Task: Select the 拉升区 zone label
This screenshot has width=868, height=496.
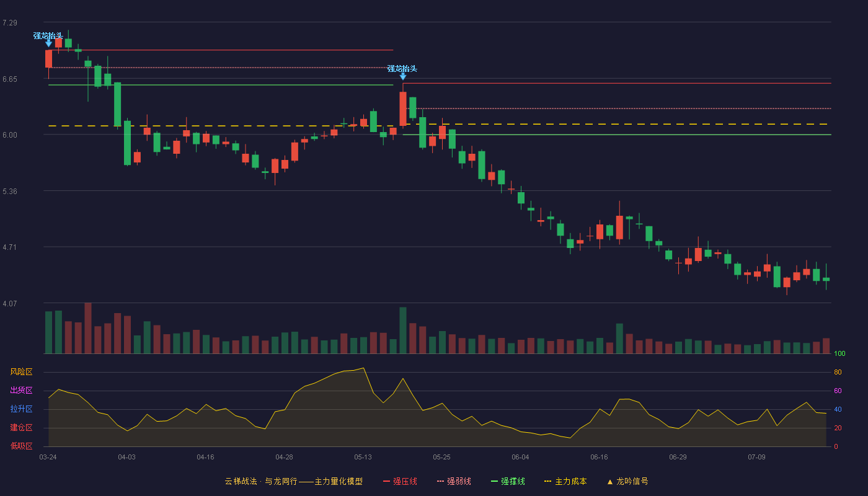Action: pos(21,409)
